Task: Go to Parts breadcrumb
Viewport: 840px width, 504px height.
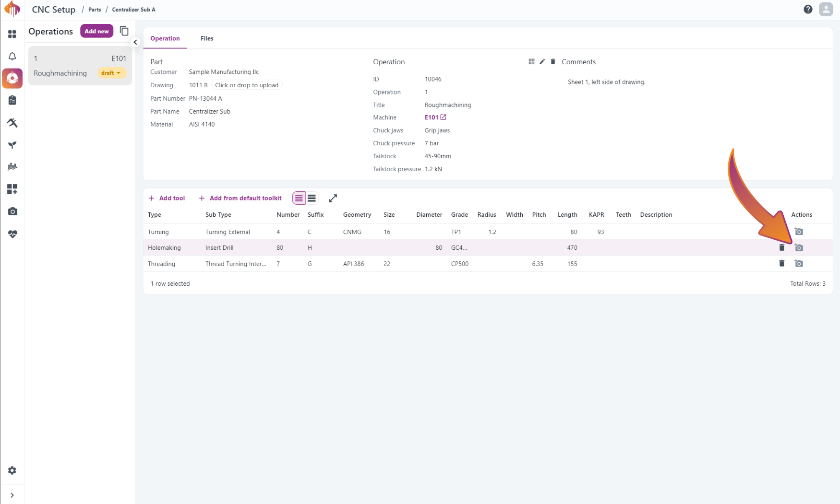Action: 95,10
